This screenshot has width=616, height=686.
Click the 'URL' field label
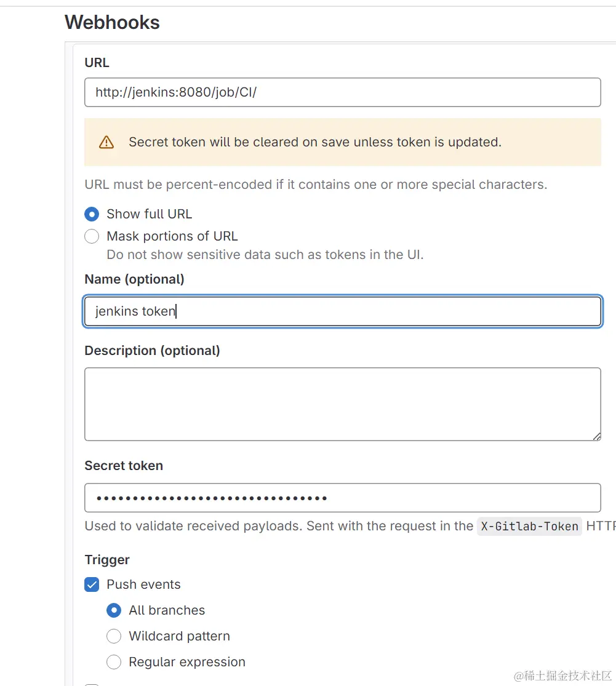pos(97,63)
